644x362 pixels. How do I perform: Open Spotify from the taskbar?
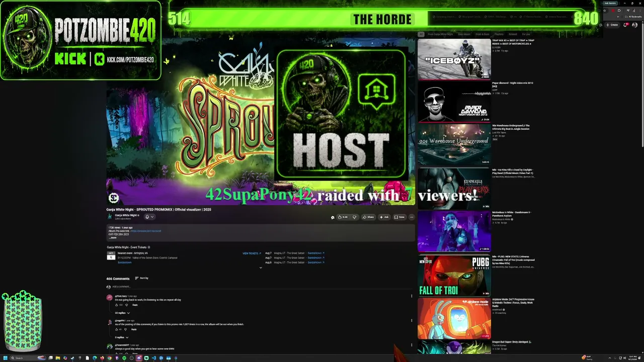pyautogui.click(x=124, y=358)
